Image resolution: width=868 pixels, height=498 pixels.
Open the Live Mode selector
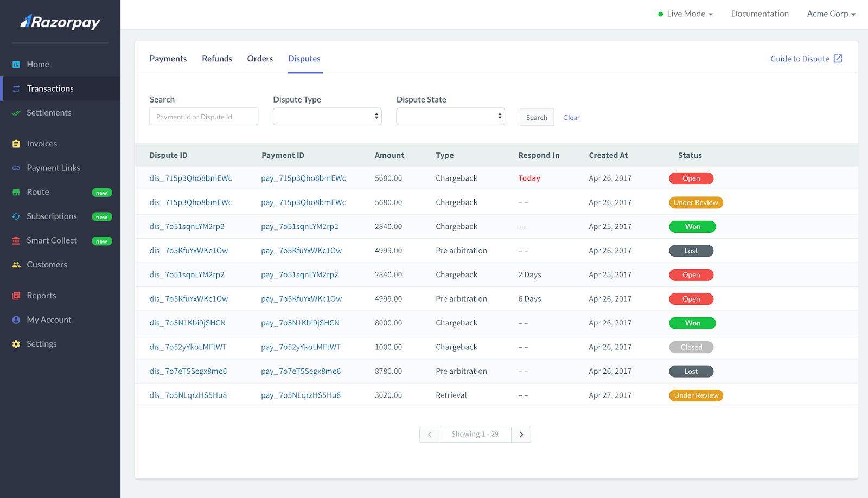(x=685, y=14)
